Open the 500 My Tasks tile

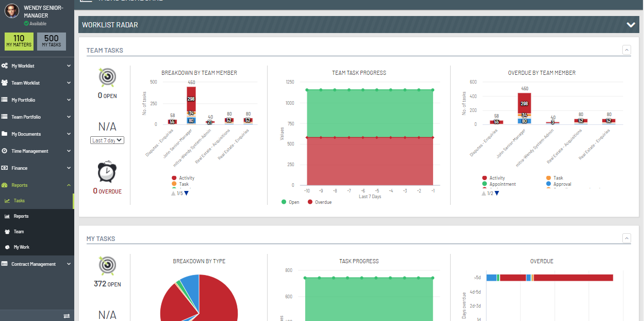coord(52,41)
